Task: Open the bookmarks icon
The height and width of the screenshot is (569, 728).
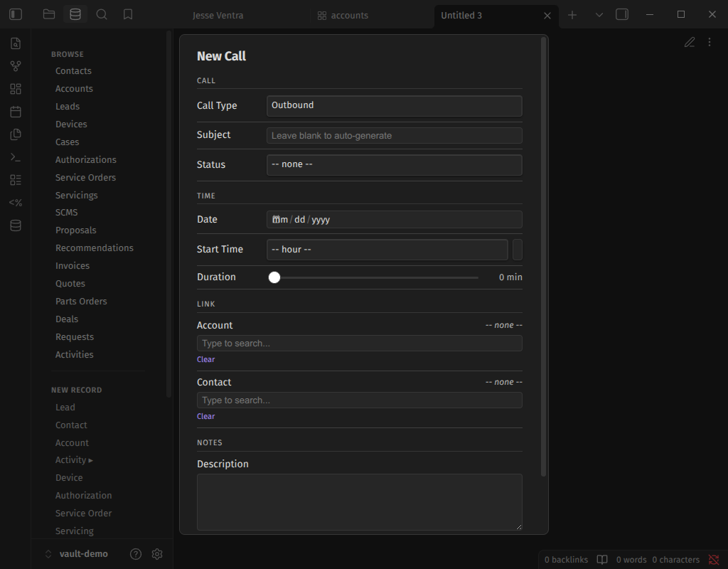Action: pyautogui.click(x=128, y=14)
